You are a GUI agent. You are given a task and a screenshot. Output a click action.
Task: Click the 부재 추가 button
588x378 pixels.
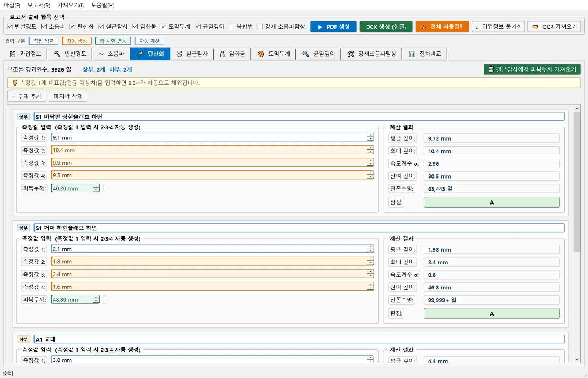point(27,96)
